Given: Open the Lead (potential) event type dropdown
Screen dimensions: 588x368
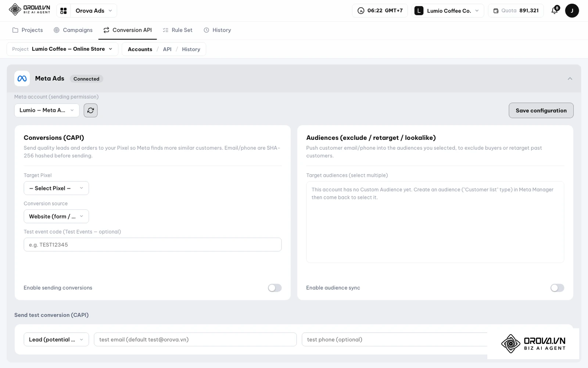Looking at the screenshot, I should pyautogui.click(x=56, y=340).
